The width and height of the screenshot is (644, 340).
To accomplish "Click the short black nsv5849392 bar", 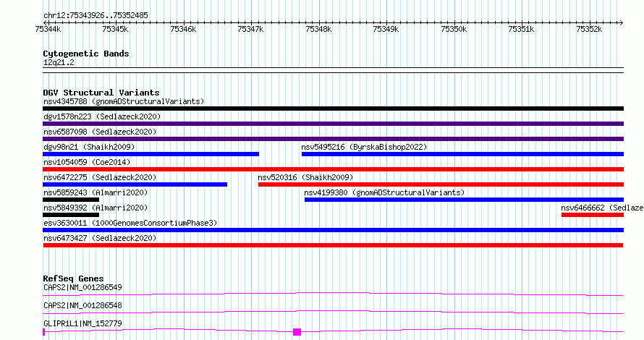I will coord(71,215).
